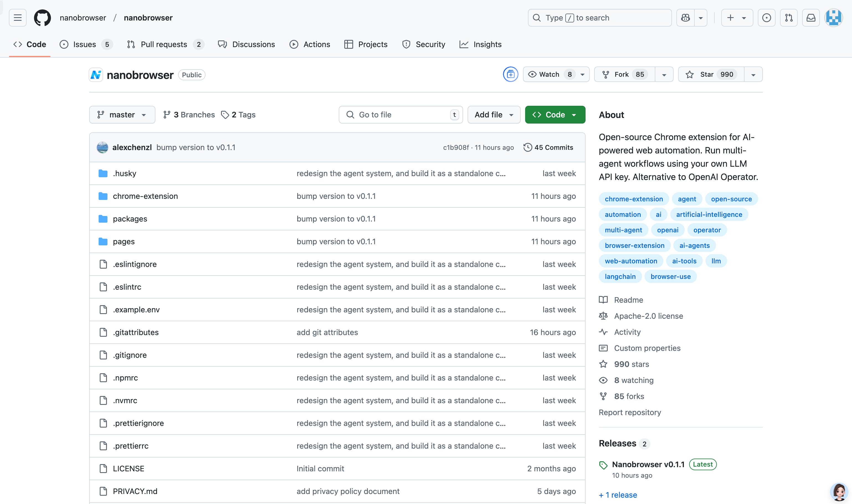Open the hamburger navigation menu
852x504 pixels.
pos(18,18)
